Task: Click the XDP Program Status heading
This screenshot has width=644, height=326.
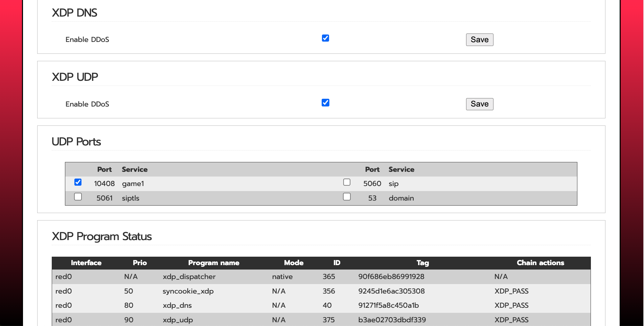Action: point(101,236)
